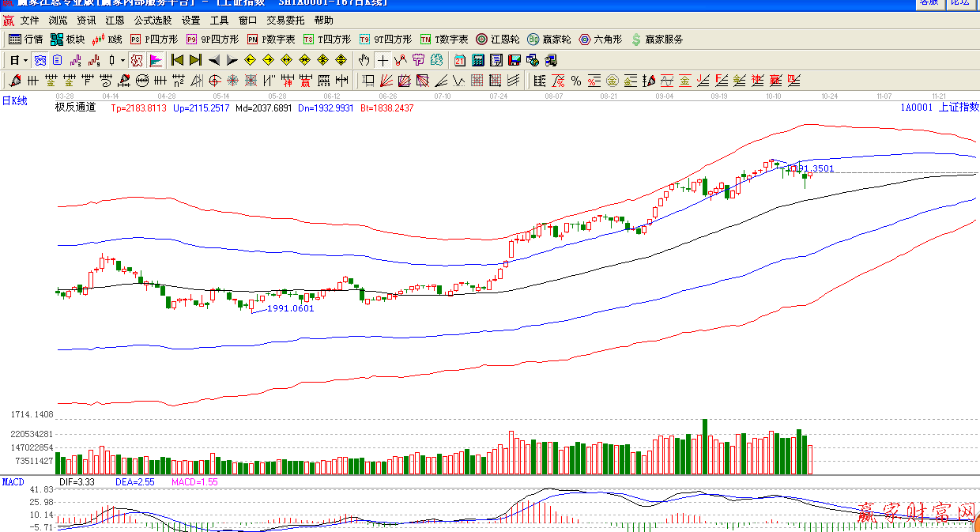
Task: Click the 行情 quotes button
Action: (25, 39)
